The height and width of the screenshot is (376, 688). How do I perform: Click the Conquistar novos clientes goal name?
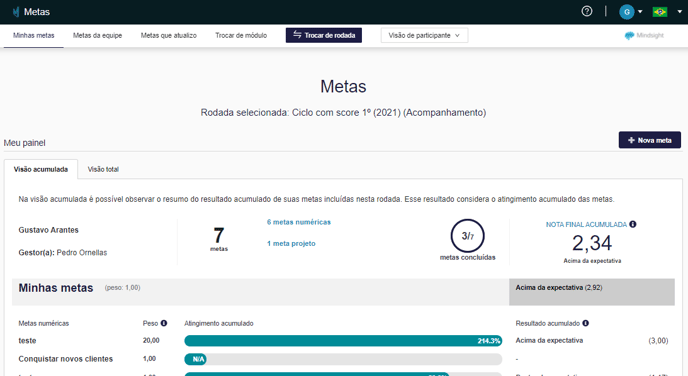[65, 359]
